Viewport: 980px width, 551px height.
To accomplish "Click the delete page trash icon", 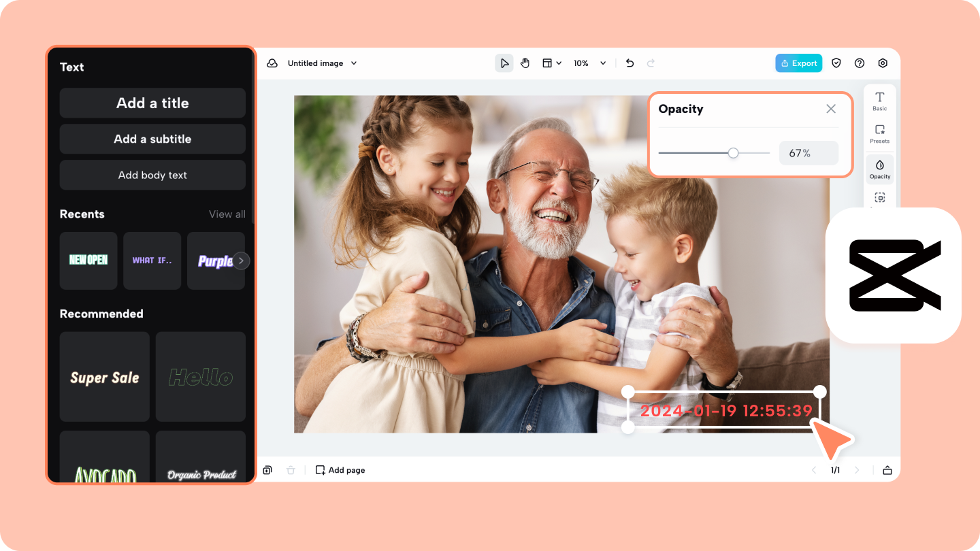I will pyautogui.click(x=291, y=469).
